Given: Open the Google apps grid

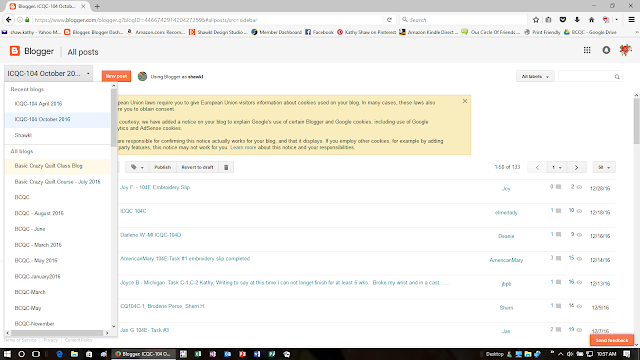Looking at the screenshot, I should 587,50.
